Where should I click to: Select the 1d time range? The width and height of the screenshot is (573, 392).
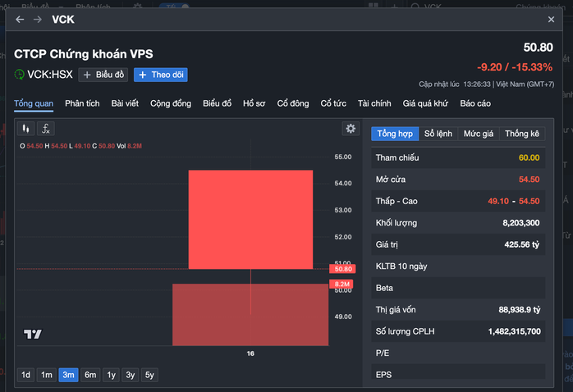(x=26, y=375)
